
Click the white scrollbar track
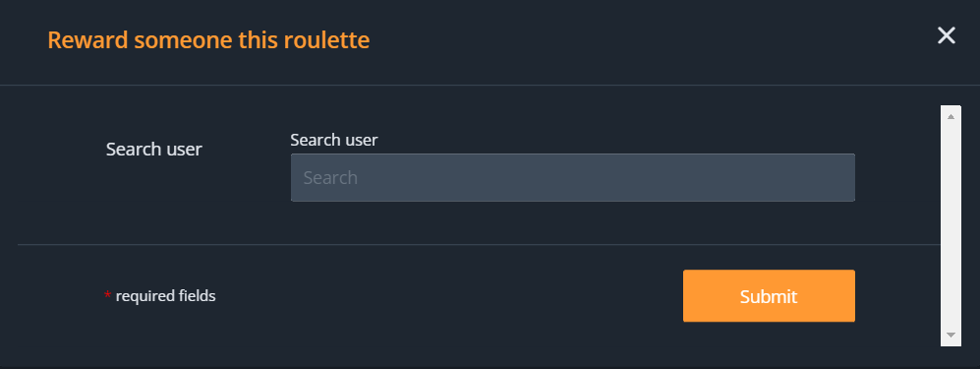[x=951, y=225]
